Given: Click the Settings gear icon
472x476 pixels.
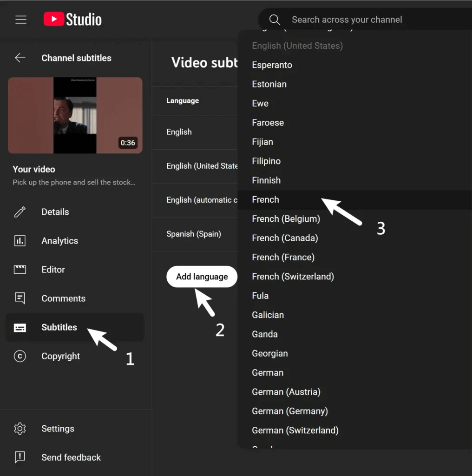Looking at the screenshot, I should 20,429.
